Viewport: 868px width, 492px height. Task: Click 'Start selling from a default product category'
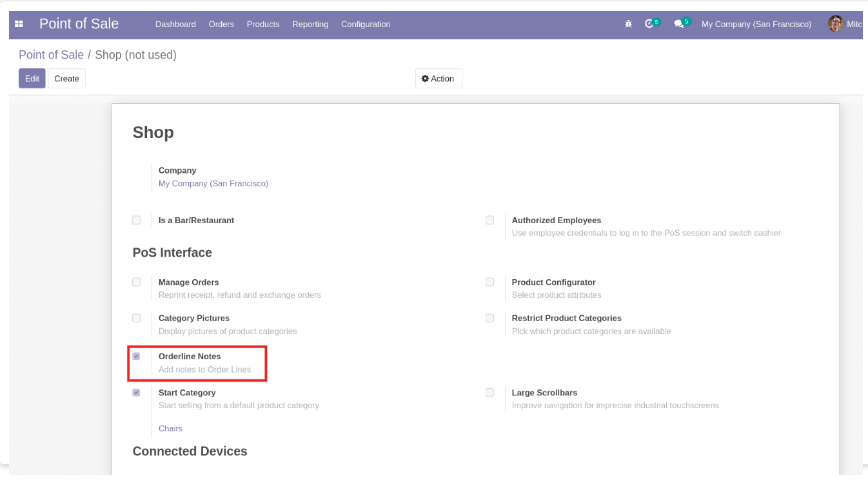click(239, 406)
